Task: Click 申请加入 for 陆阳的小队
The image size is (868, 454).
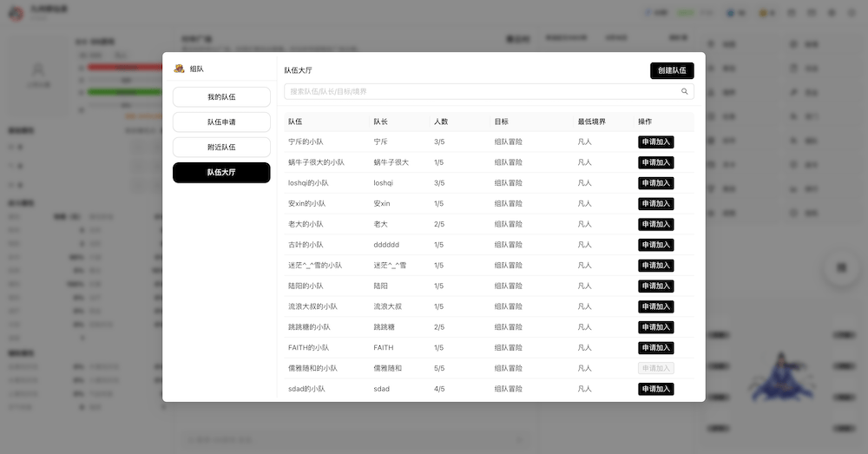Action: click(655, 286)
